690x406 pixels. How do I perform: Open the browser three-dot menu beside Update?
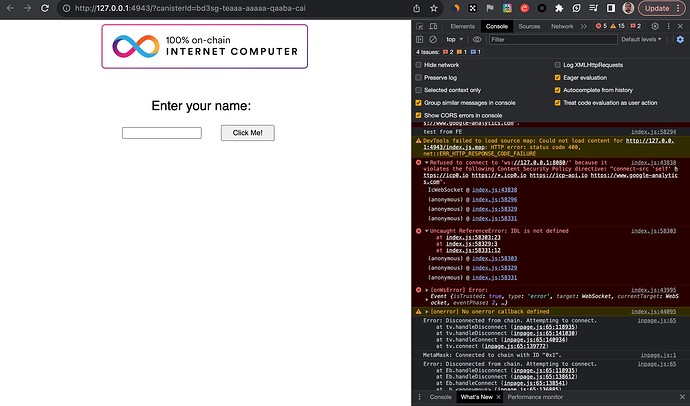tap(679, 8)
